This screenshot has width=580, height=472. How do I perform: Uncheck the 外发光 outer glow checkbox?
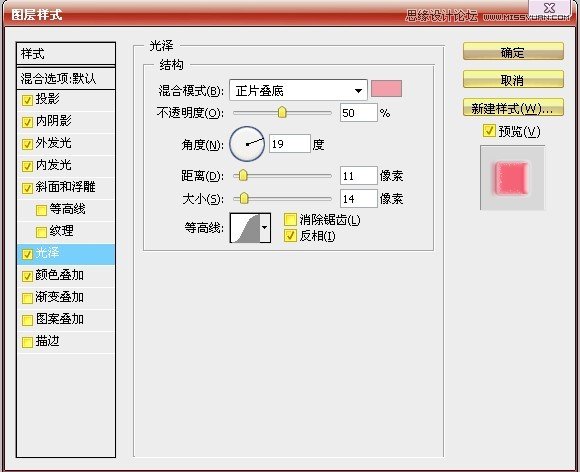27,144
